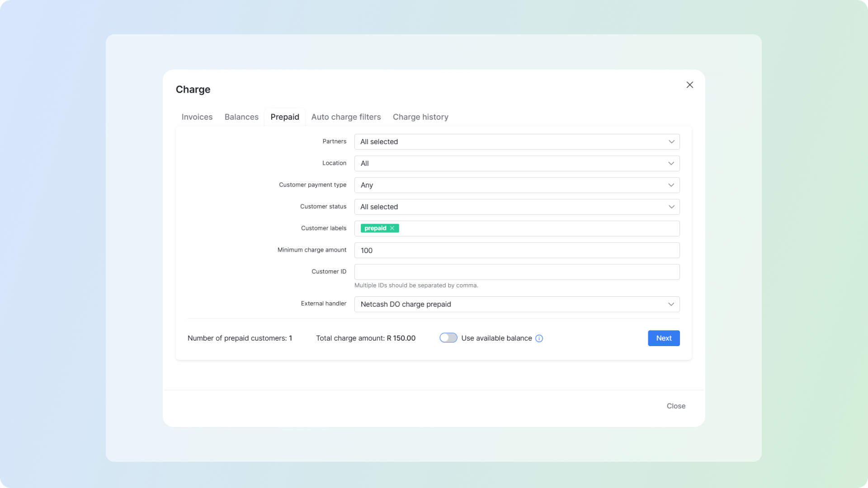Expand the Customer payment type dropdown
Screen dimensions: 868x488
pos(516,185)
